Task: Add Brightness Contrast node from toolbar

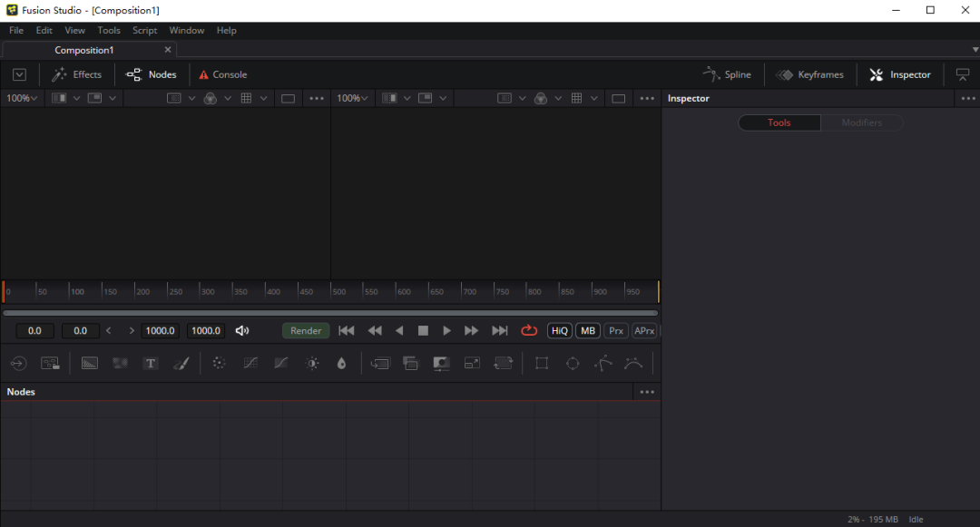Action: [312, 364]
